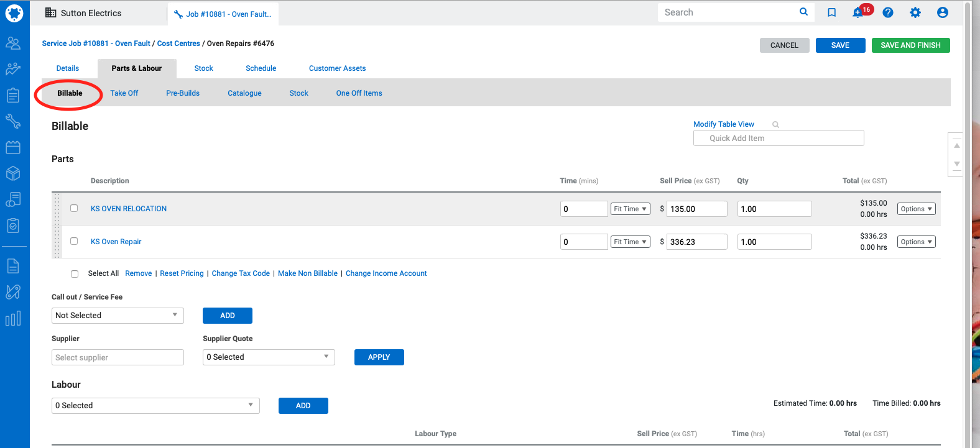980x448 pixels.
Task: Click the bookmark icon in top bar
Action: pyautogui.click(x=831, y=12)
